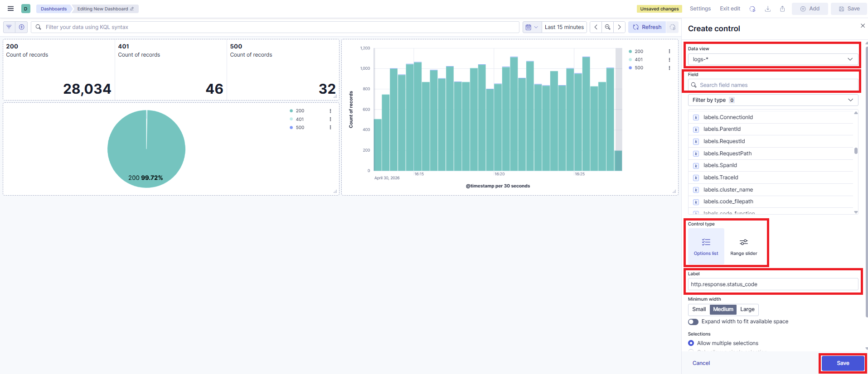Image resolution: width=868 pixels, height=374 pixels.
Task: Open options for pie legend 500
Action: [330, 128]
